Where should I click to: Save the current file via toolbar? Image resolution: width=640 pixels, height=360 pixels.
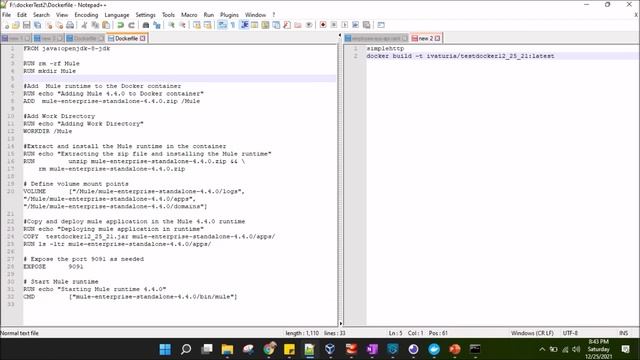[x=27, y=25]
